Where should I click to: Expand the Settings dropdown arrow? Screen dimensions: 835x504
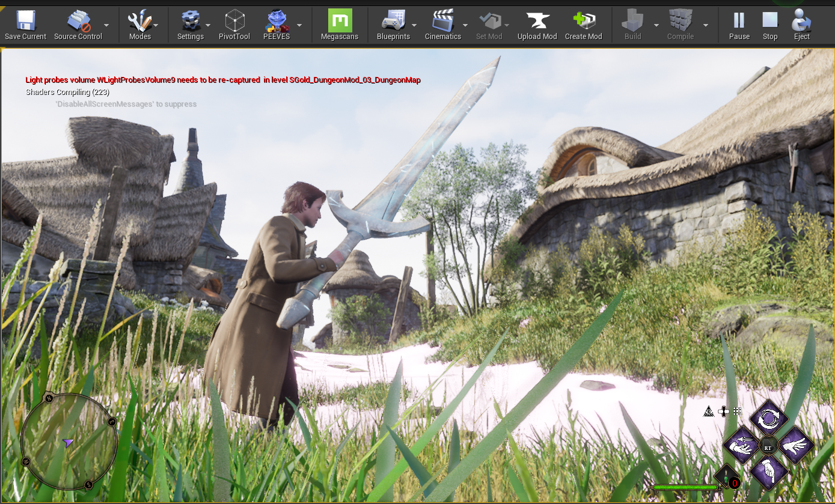click(x=208, y=25)
